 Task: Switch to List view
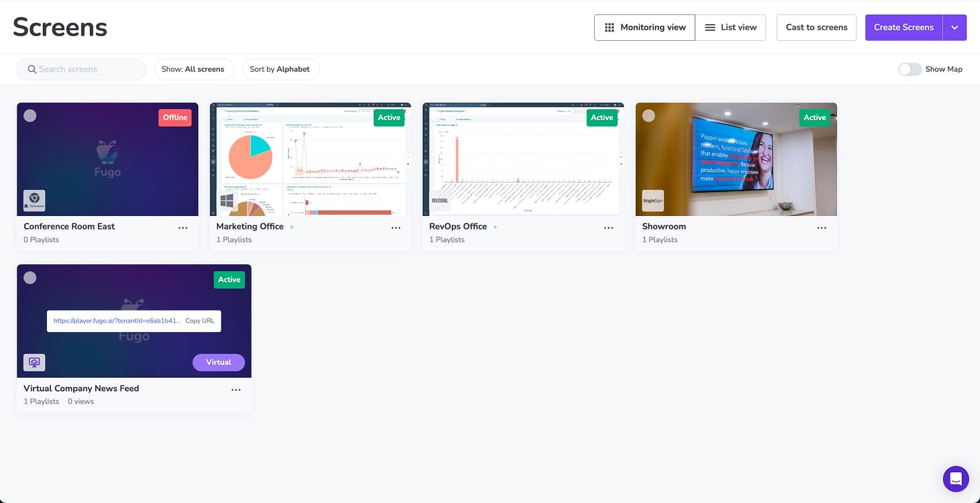tap(730, 27)
